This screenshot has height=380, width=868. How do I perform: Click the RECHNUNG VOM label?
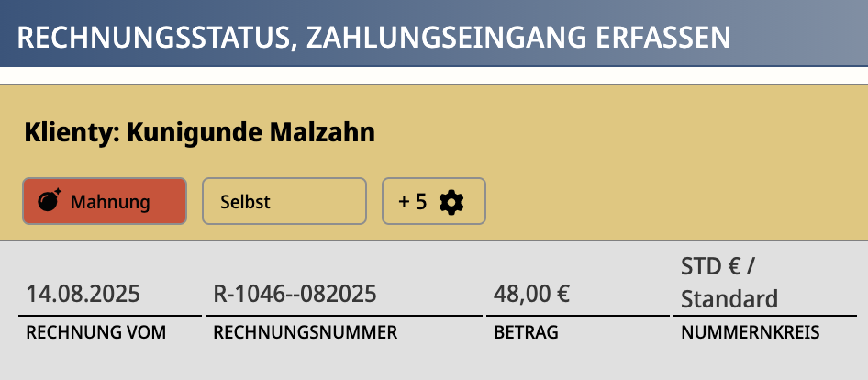point(96,332)
